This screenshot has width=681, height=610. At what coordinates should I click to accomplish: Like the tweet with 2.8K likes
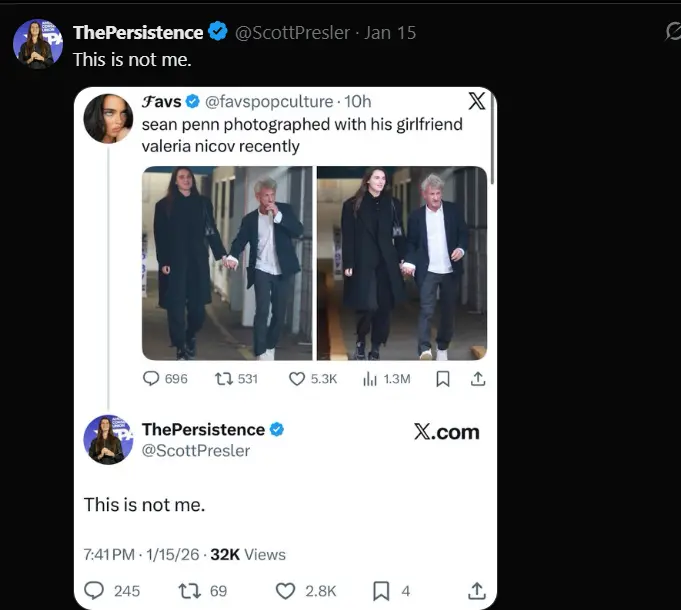coord(285,591)
